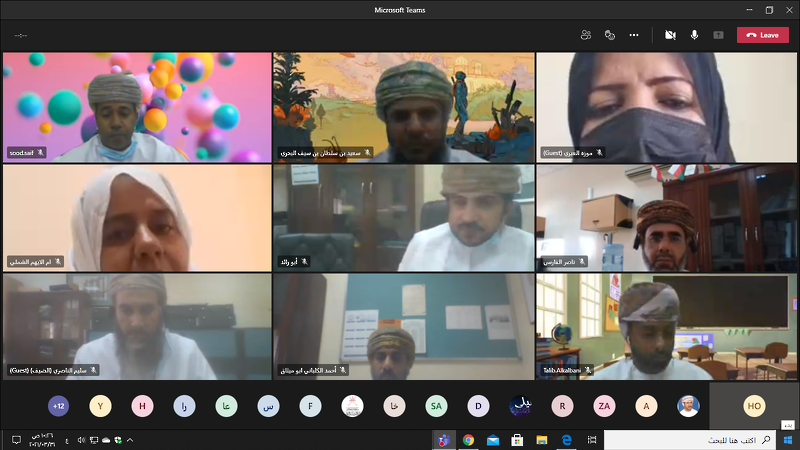Expand the +12 overflow participants
The width and height of the screenshot is (800, 450).
point(58,406)
